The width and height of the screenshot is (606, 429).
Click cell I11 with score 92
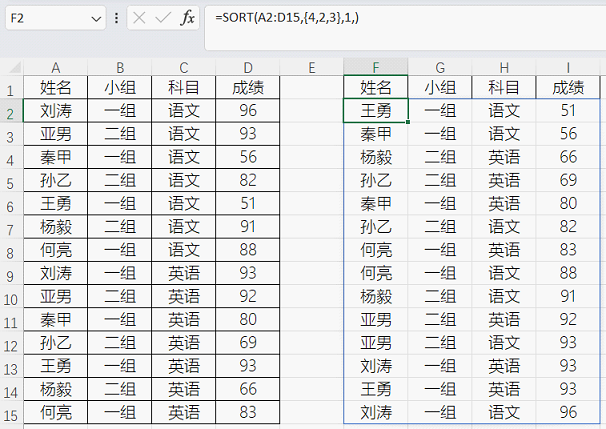tap(568, 319)
